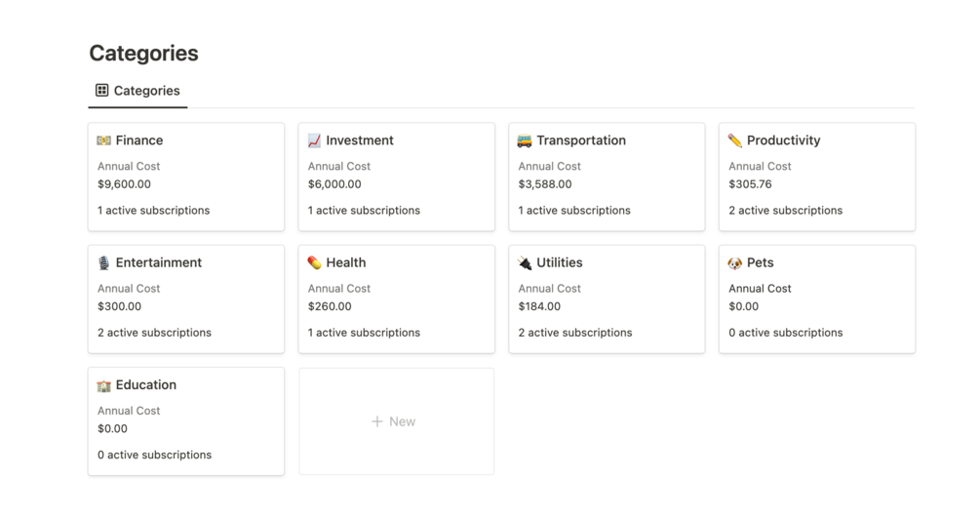The height and width of the screenshot is (517, 980).
Task: Click Productivity's 2 active subscriptions text
Action: [785, 211]
